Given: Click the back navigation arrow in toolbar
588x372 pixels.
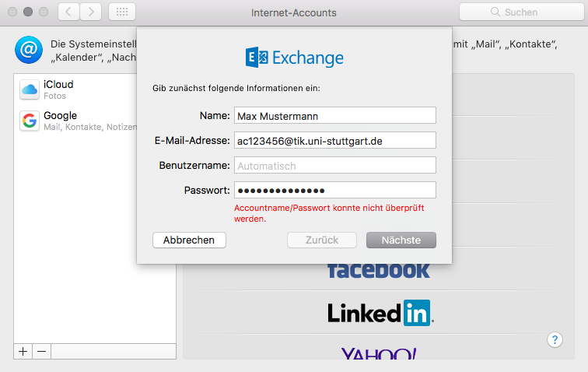Looking at the screenshot, I should coord(68,12).
